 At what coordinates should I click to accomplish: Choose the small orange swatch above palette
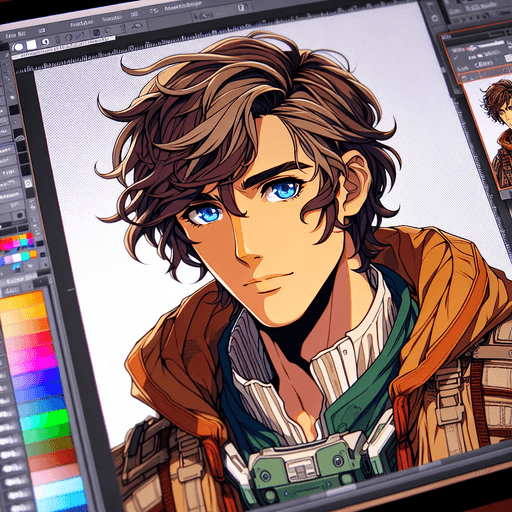[x=33, y=254]
